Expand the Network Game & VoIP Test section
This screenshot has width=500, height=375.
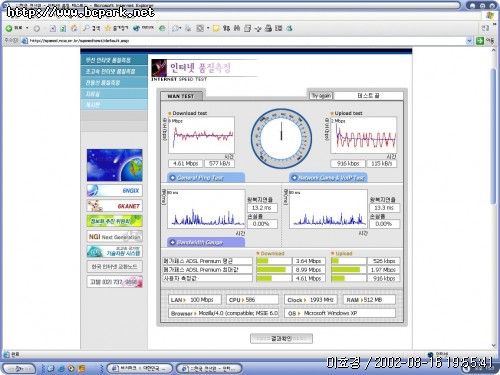tap(328, 178)
